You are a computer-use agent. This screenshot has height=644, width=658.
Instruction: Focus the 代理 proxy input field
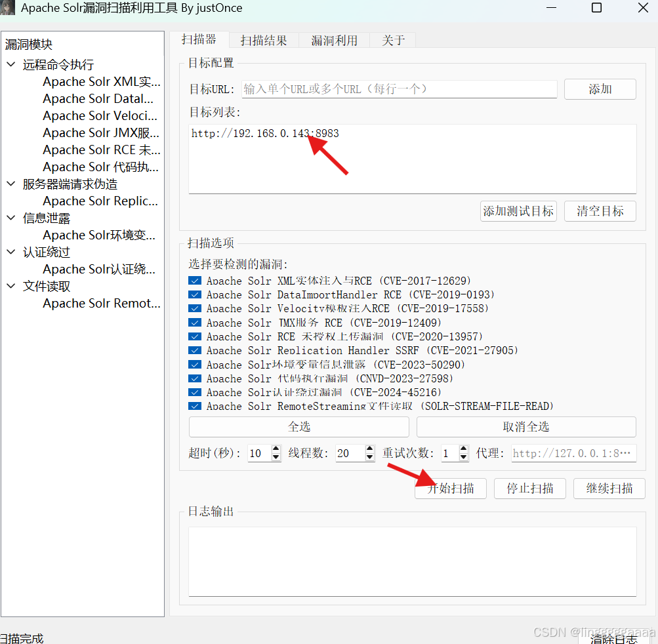coord(573,453)
